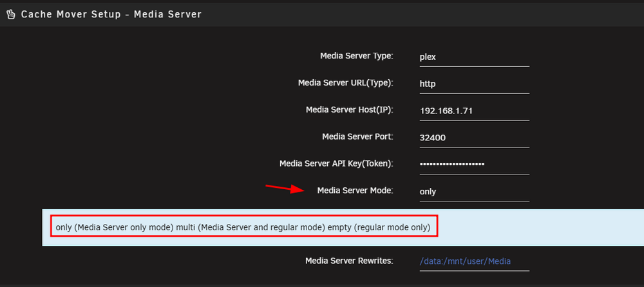
Task: Click the Media Server Mode field showing only
Action: [x=475, y=192]
